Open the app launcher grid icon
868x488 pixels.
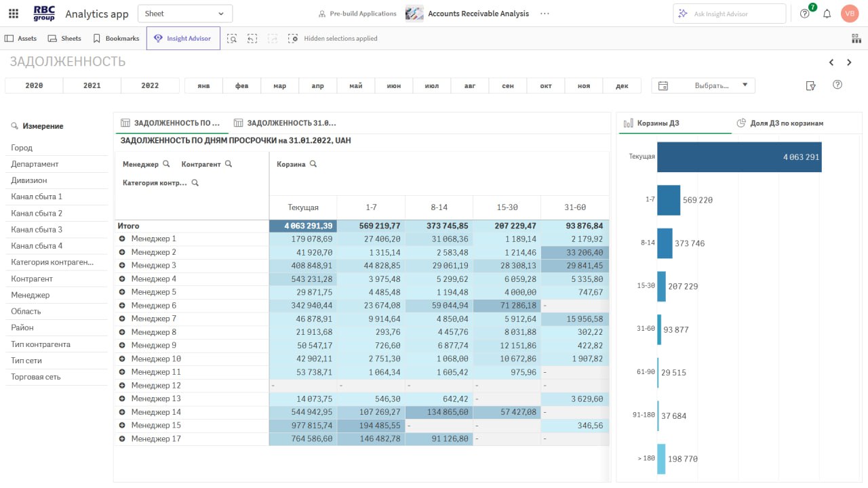point(14,14)
